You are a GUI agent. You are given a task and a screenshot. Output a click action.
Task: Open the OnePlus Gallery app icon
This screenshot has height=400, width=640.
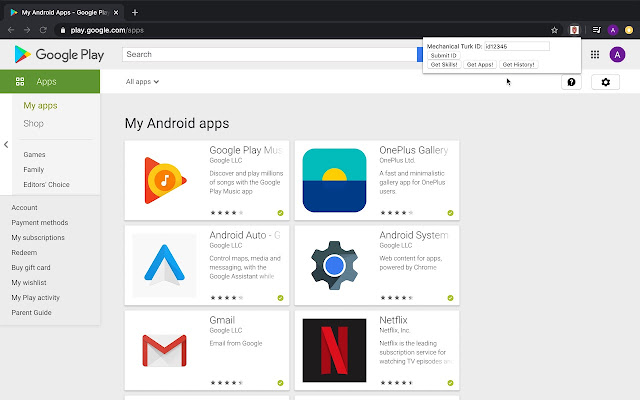(334, 180)
